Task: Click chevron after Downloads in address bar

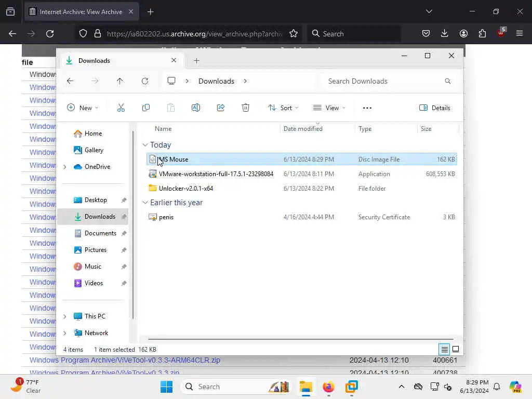Action: coord(245,81)
